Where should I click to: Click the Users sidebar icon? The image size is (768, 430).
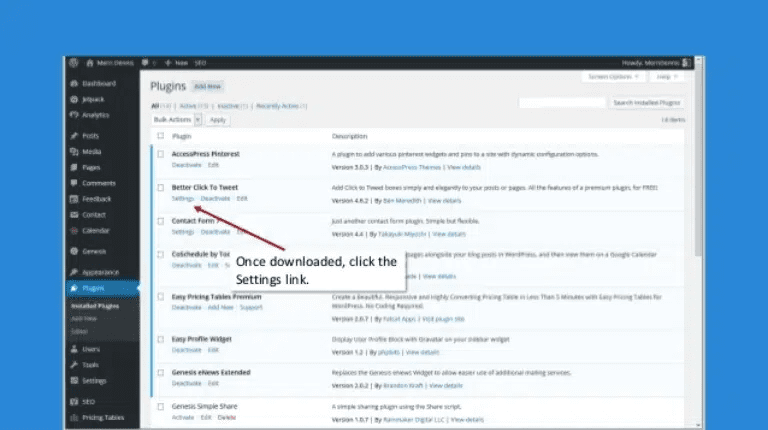74,349
